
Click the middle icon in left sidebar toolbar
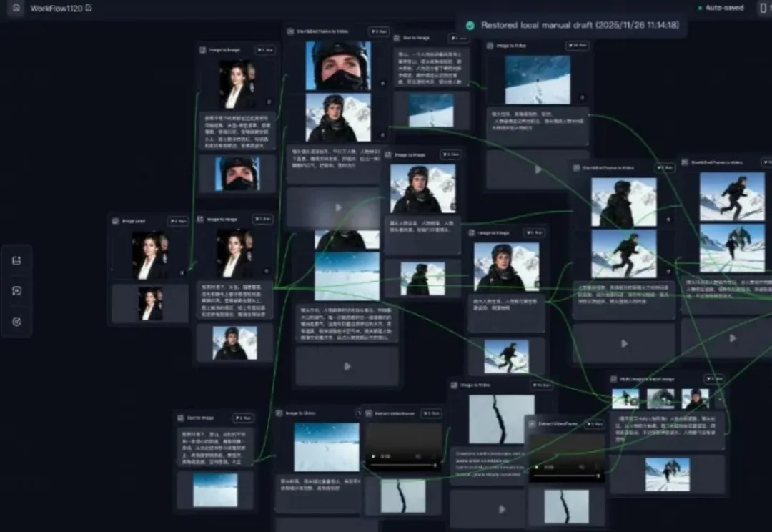tap(17, 291)
